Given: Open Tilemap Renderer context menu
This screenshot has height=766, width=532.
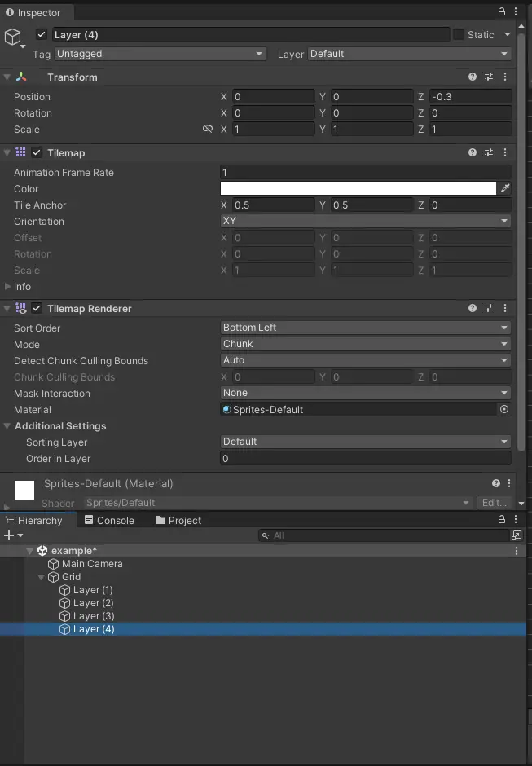Looking at the screenshot, I should point(505,308).
